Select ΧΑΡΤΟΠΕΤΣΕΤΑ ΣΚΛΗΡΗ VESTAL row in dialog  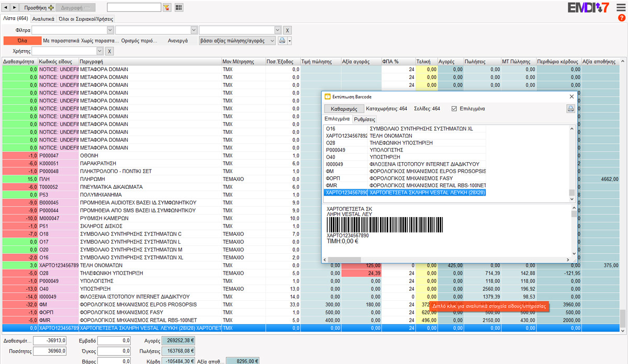pos(406,193)
